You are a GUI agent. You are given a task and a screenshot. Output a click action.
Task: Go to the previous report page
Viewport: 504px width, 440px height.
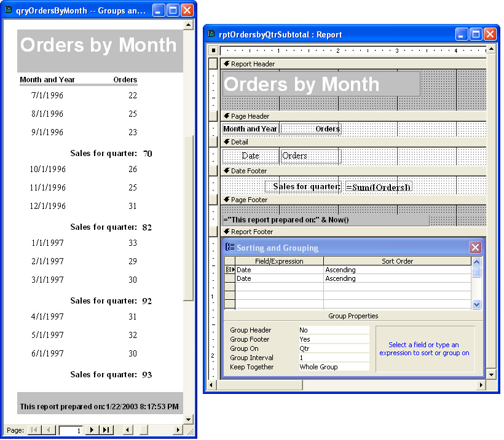[49, 430]
